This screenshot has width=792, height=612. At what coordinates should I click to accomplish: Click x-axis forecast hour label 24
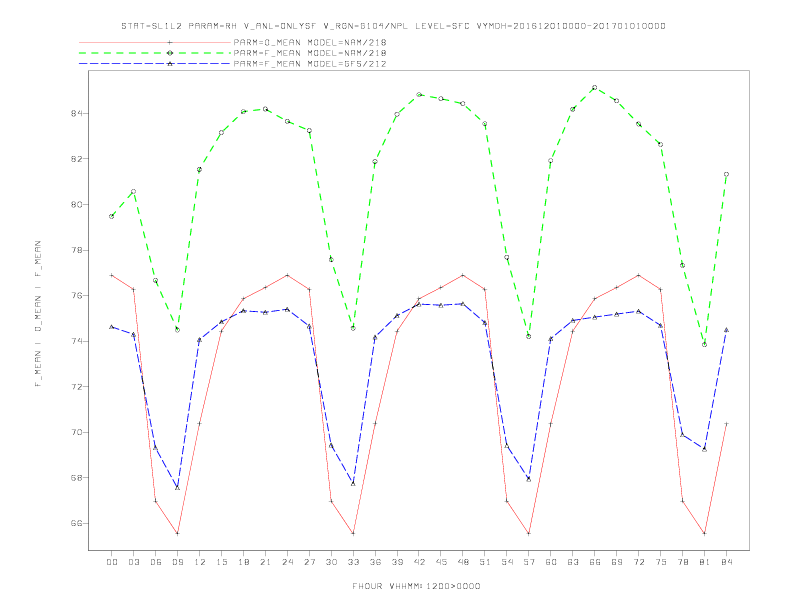click(x=287, y=562)
